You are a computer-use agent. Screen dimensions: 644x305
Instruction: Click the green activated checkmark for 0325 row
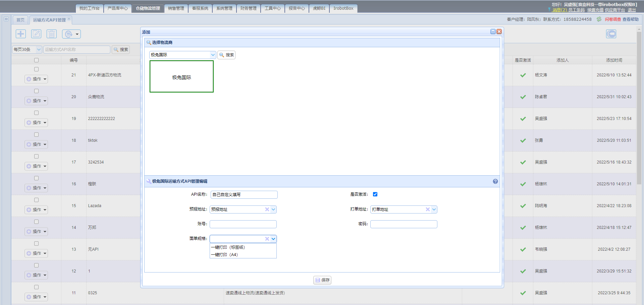point(523,293)
